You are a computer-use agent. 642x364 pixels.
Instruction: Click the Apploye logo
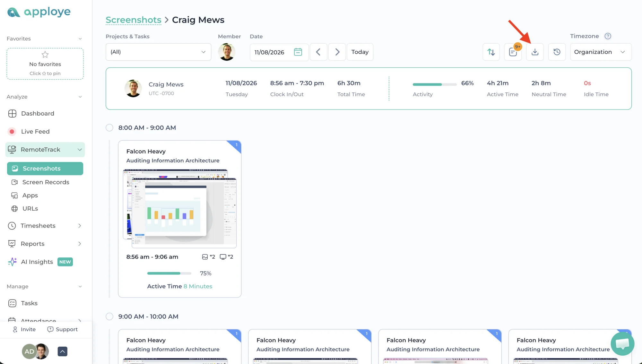[x=39, y=12]
